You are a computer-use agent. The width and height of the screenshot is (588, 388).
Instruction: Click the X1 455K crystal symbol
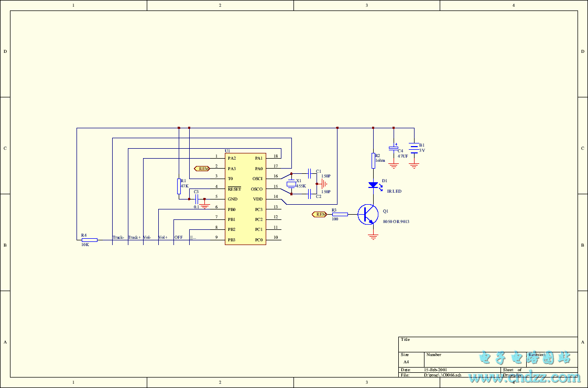tap(291, 184)
